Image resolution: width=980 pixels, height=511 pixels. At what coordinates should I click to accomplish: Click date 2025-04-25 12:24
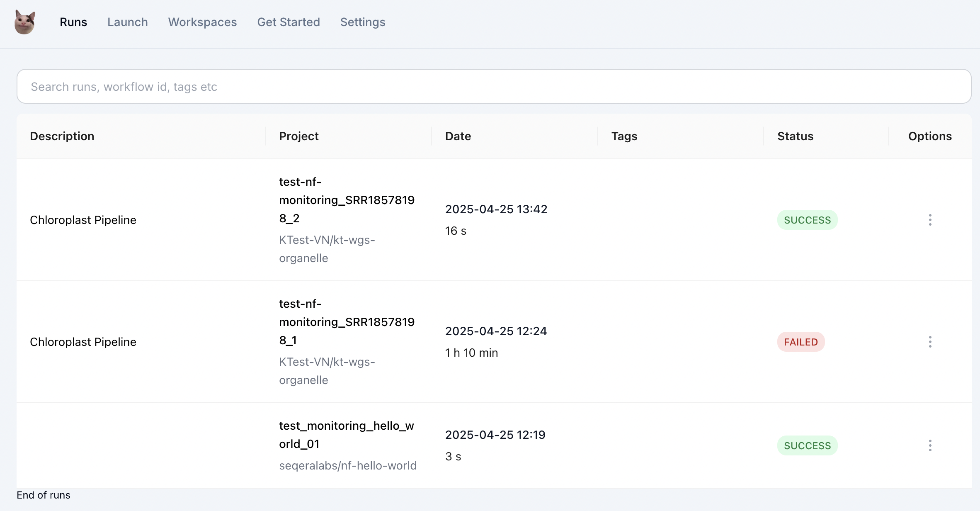click(x=496, y=331)
